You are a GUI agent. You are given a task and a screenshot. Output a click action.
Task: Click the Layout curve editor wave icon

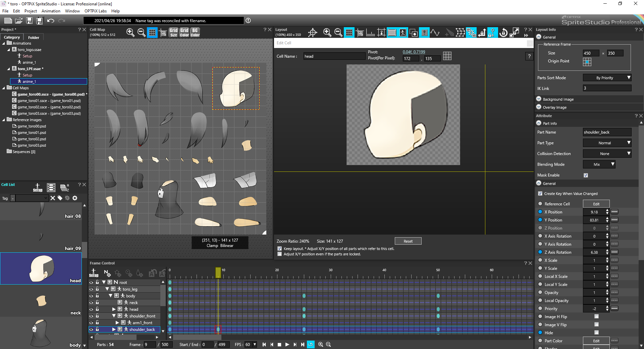435,33
